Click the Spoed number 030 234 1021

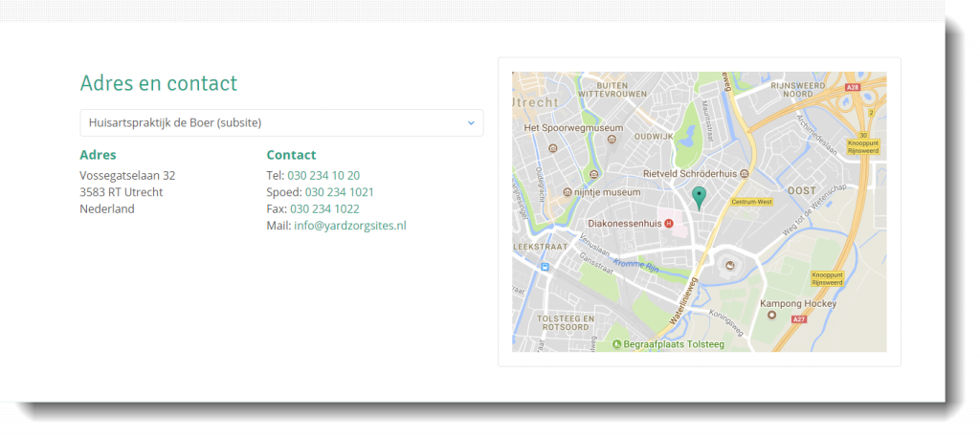pos(340,192)
